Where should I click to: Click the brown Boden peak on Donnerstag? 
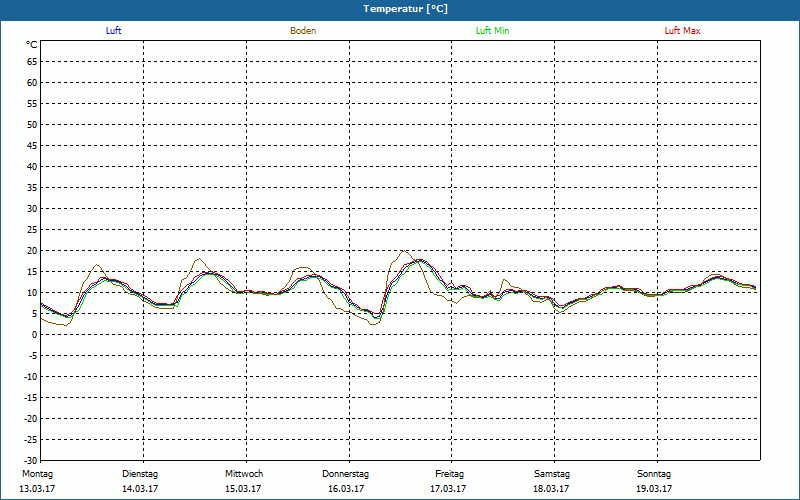[404, 251]
